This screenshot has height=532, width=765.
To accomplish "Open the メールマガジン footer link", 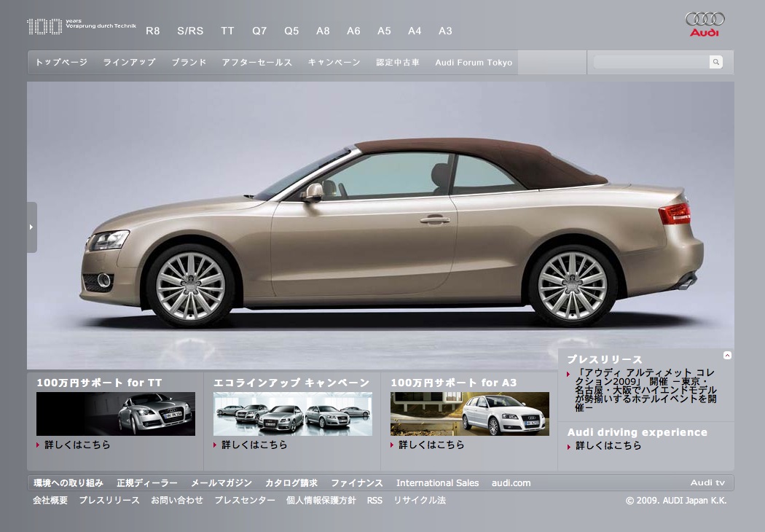I will click(221, 483).
